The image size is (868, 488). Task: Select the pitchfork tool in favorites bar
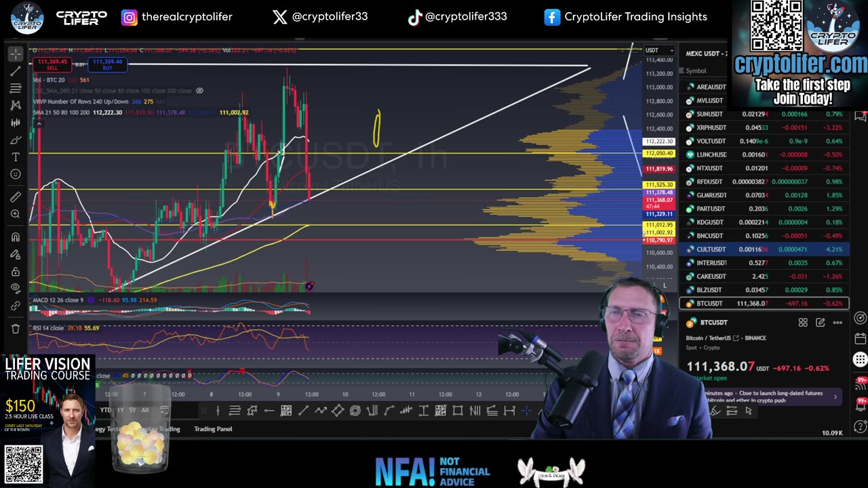click(372, 411)
